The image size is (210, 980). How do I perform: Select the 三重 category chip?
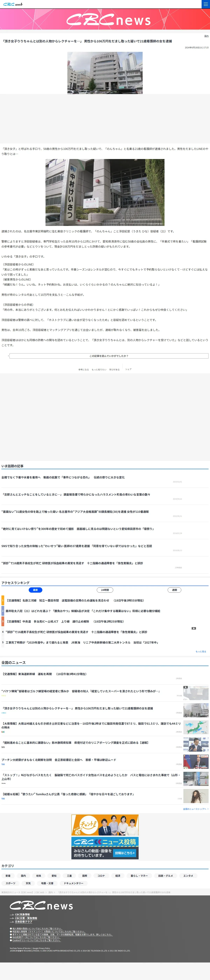click(x=69, y=875)
